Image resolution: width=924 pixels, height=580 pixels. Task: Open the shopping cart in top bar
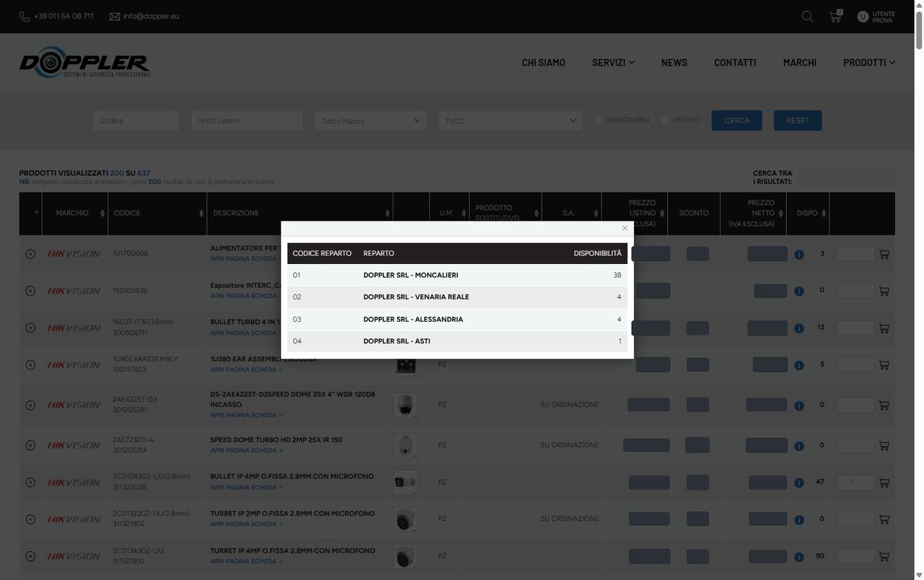click(835, 16)
